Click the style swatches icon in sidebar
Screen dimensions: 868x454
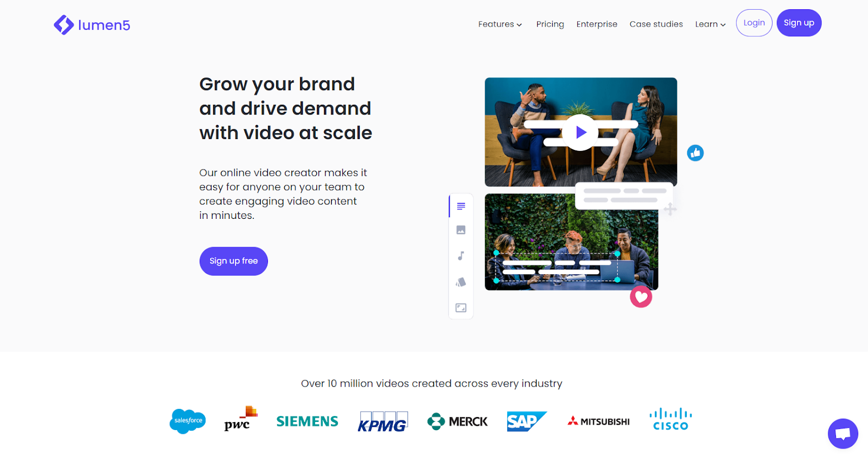click(461, 282)
